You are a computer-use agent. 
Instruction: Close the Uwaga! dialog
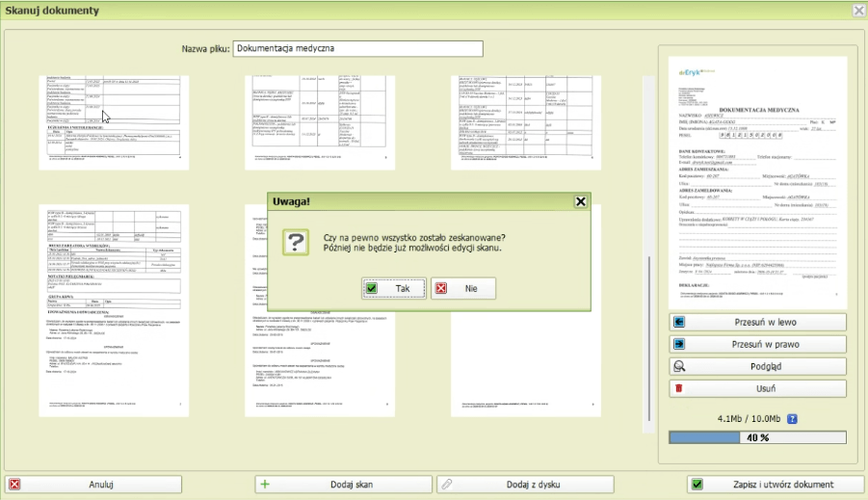click(x=580, y=201)
